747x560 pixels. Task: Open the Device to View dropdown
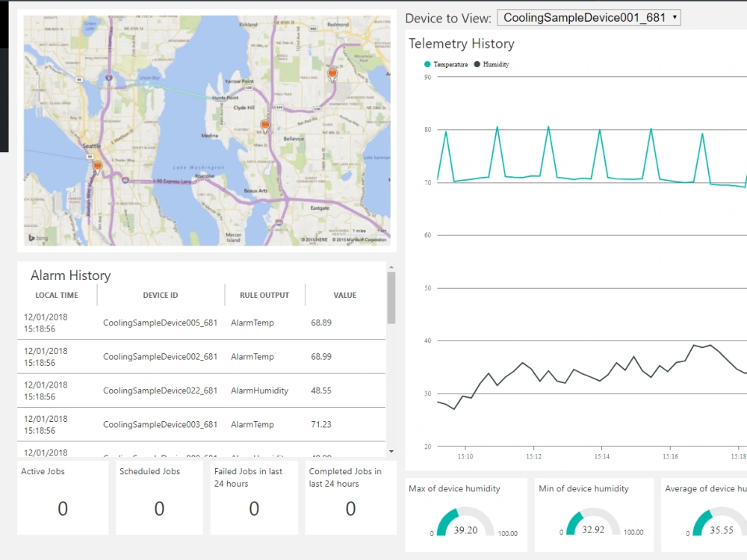[x=589, y=18]
